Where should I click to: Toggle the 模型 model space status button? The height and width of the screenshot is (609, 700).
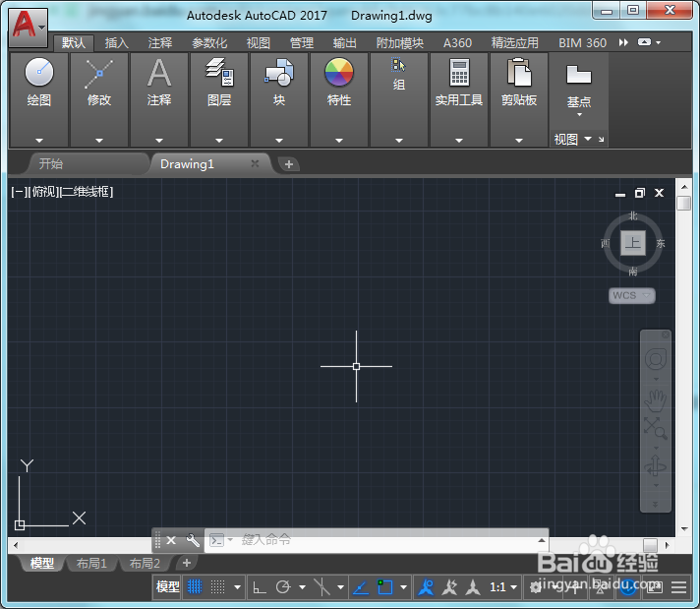click(x=167, y=586)
